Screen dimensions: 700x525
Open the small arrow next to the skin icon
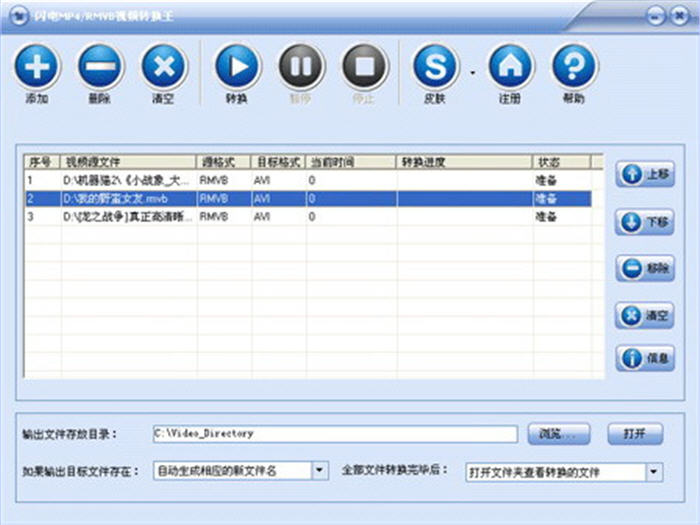[472, 72]
